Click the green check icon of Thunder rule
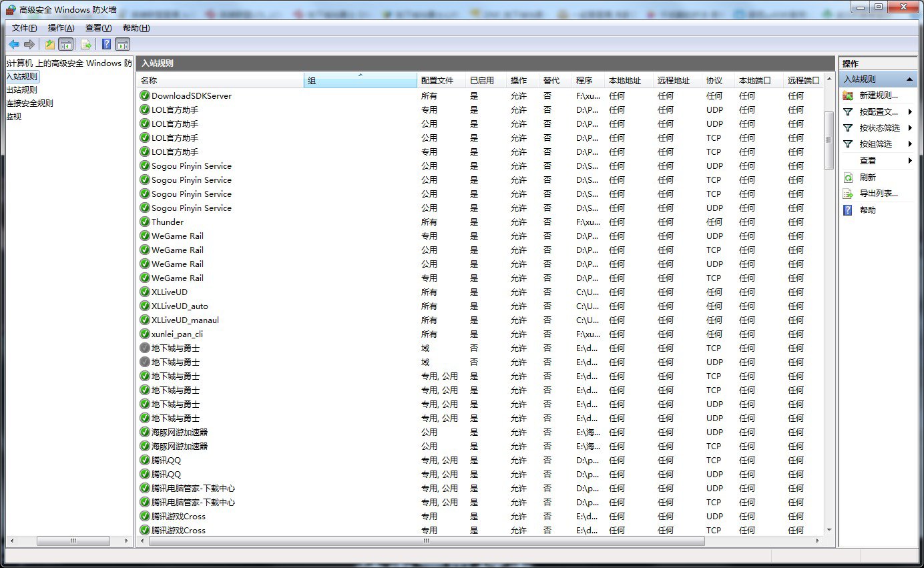This screenshot has width=924, height=568. 145,222
